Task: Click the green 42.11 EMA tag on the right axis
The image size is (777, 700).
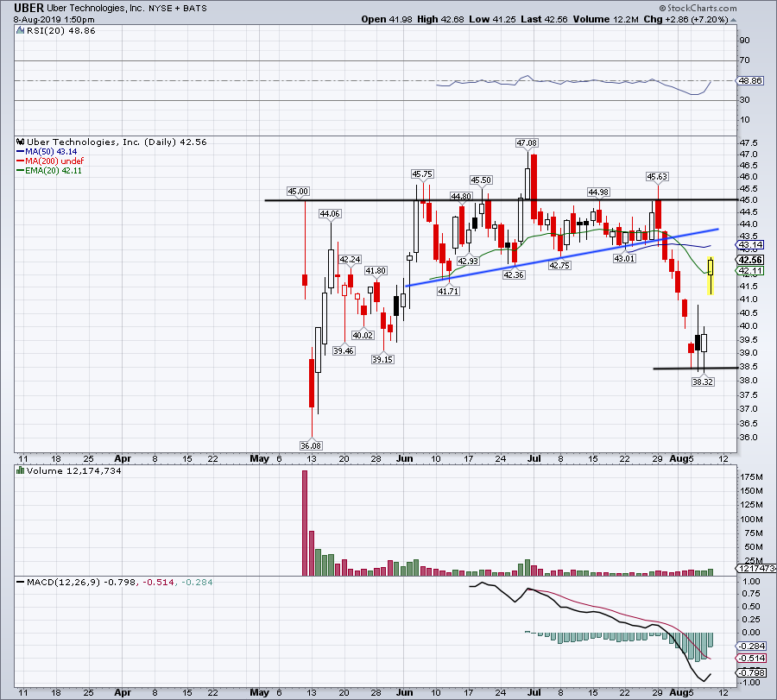Action: [750, 271]
